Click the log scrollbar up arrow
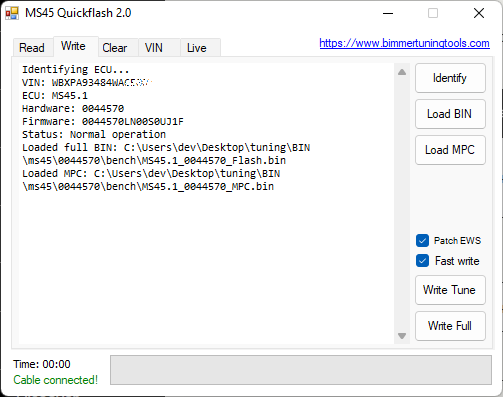503x397 pixels. click(x=402, y=72)
